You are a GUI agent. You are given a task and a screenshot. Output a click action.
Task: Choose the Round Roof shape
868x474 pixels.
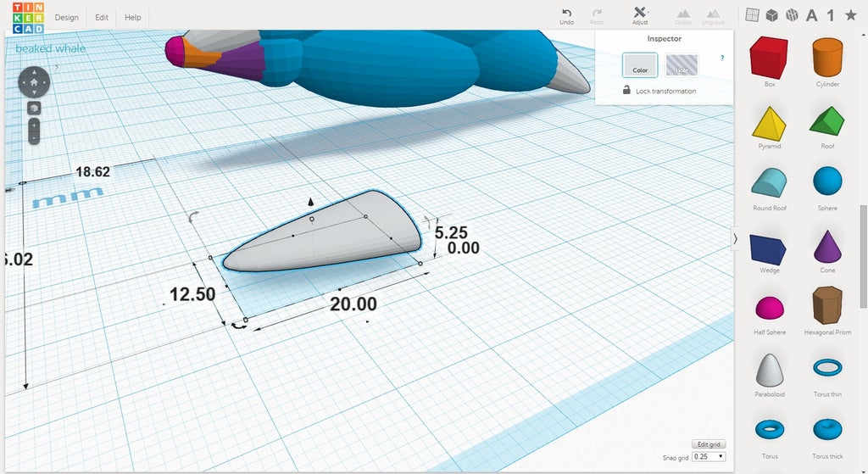(x=769, y=183)
